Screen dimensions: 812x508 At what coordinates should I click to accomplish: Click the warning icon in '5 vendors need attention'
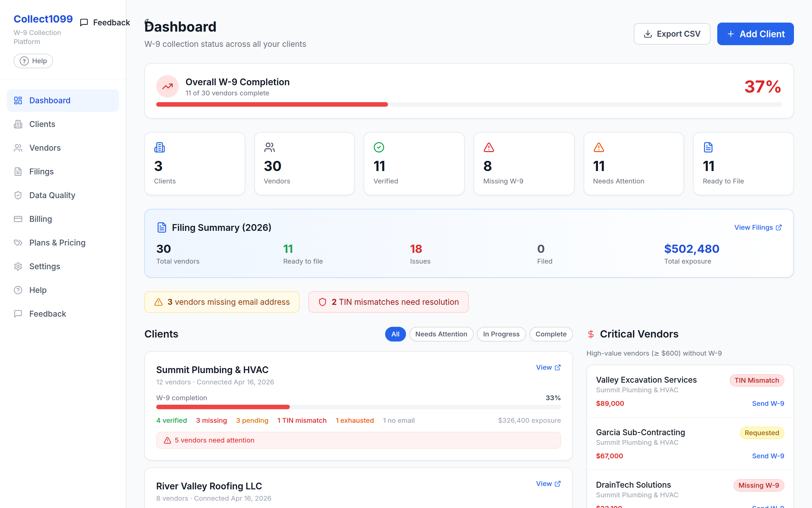(167, 440)
